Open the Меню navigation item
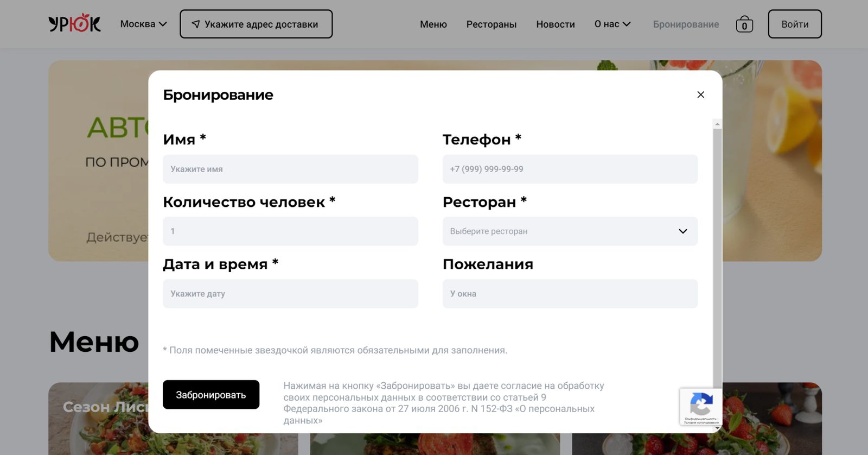The image size is (868, 455). [433, 24]
